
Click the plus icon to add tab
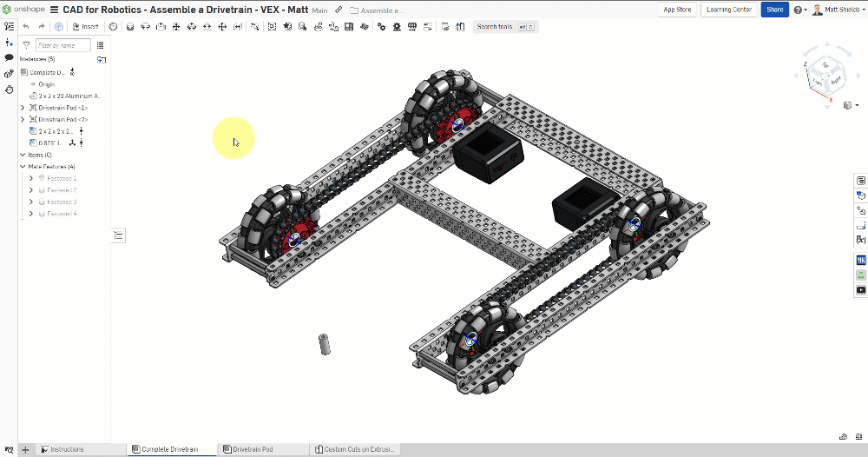25,450
